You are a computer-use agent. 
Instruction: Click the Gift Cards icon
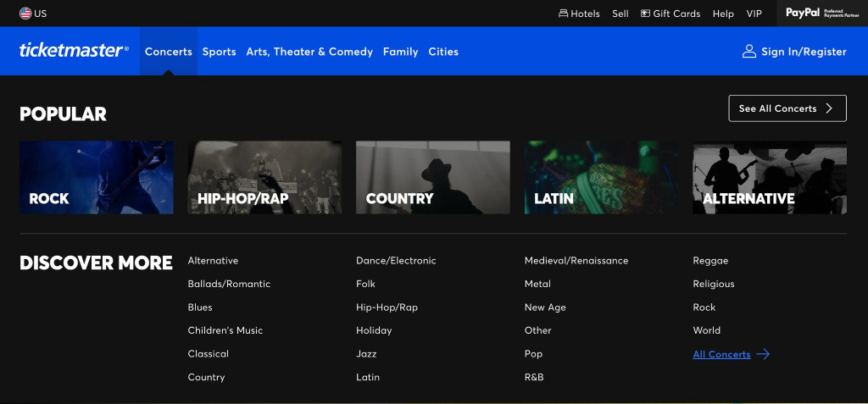click(x=645, y=14)
